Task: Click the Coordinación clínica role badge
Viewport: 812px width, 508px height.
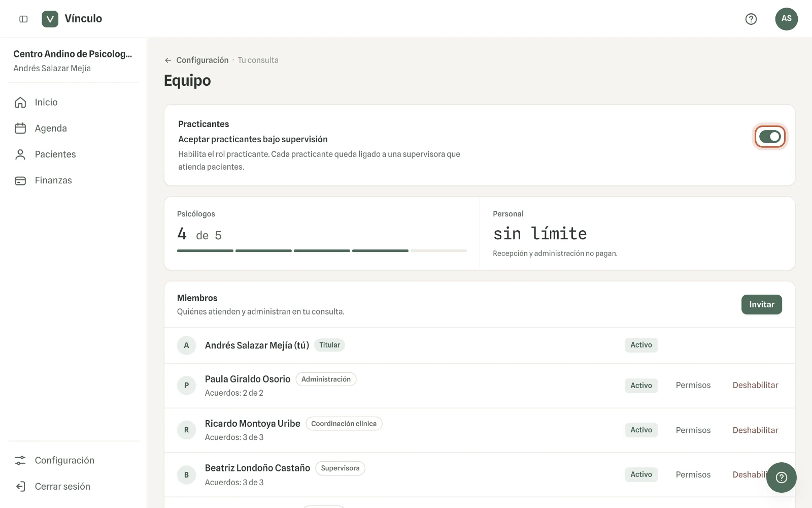Action: click(x=344, y=424)
